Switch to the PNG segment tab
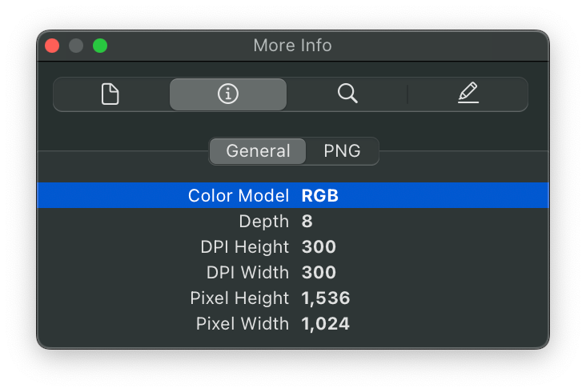This screenshot has height=392, width=586. (342, 150)
